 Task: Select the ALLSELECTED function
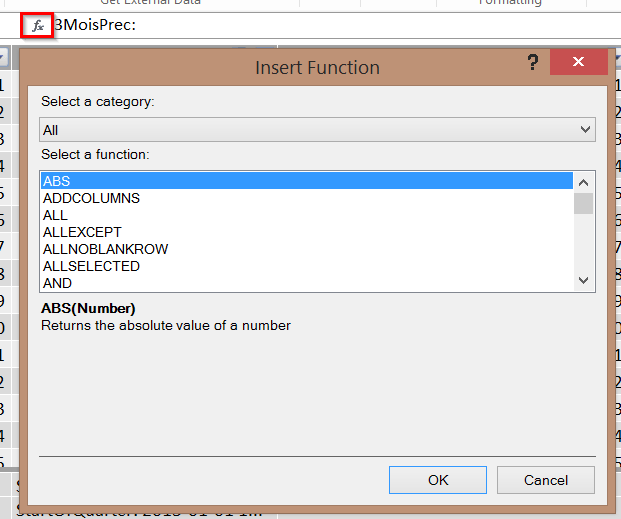pyautogui.click(x=91, y=266)
